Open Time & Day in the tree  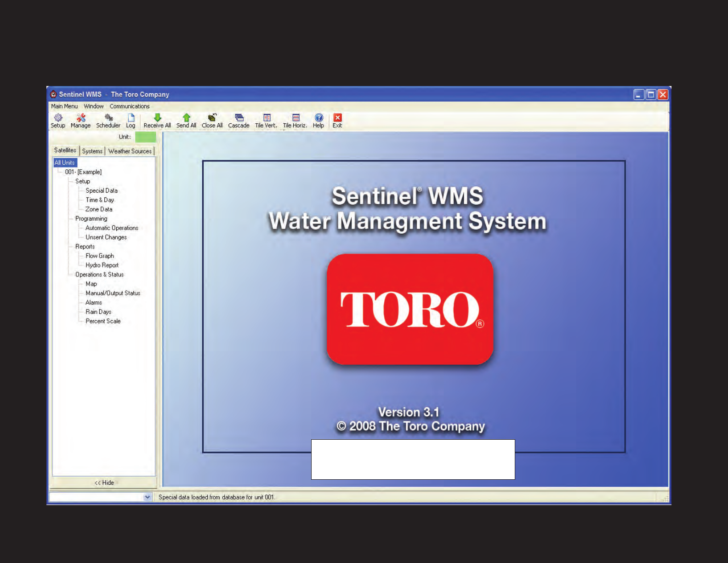pyautogui.click(x=100, y=200)
